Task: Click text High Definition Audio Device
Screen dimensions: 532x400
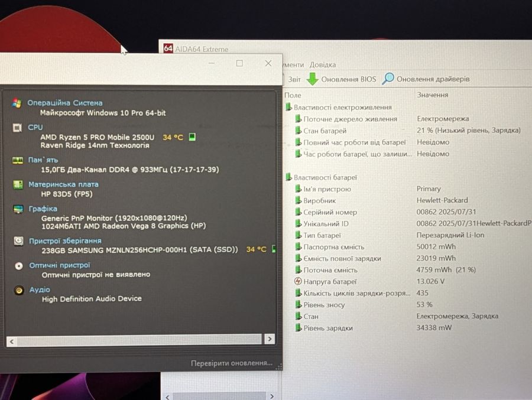Action: 92,298
